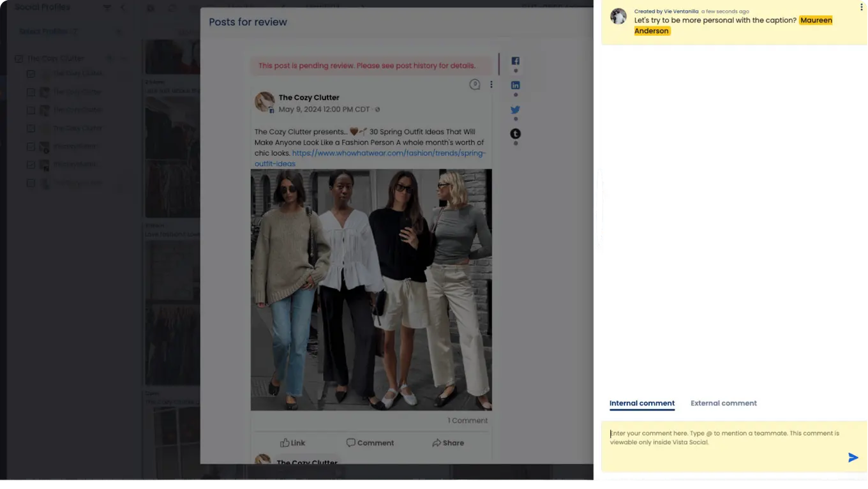Select the Facebook network preview icon
868x489 pixels.
(x=515, y=61)
